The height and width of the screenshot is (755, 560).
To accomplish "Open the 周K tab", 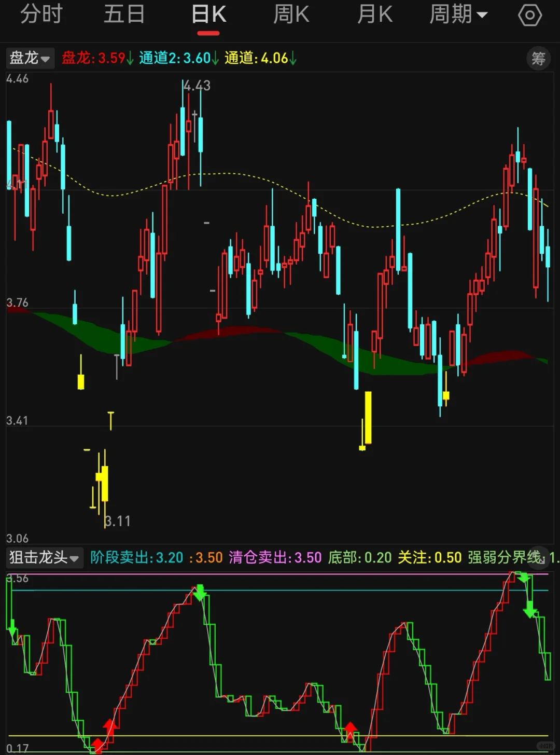I will point(291,15).
